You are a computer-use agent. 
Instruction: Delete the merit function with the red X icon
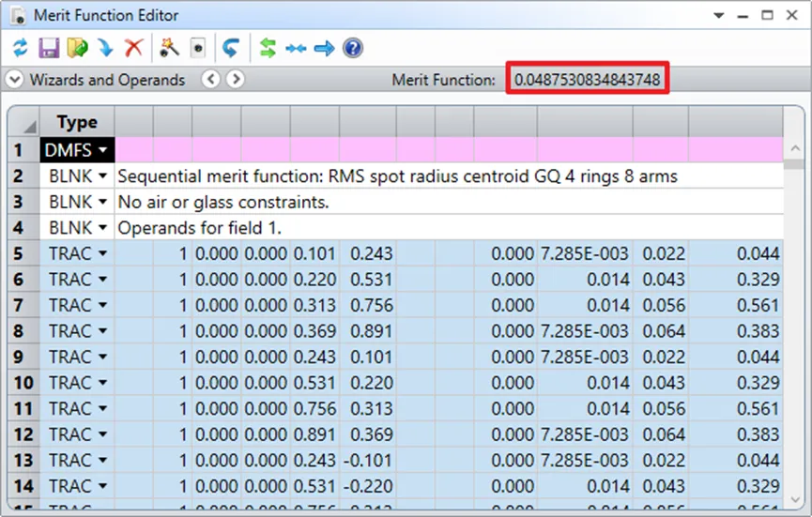[133, 48]
